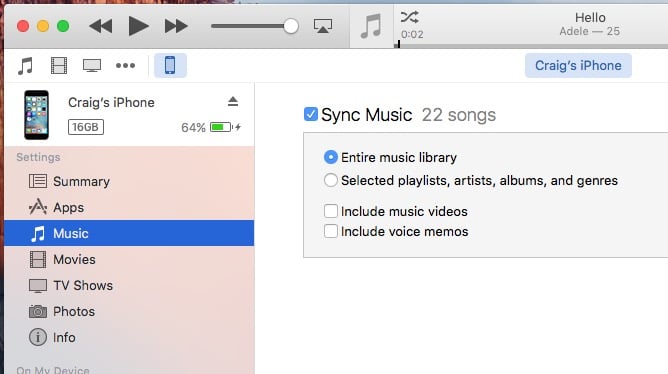Open the Apps settings section
The image size is (668, 374).
tap(129, 207)
